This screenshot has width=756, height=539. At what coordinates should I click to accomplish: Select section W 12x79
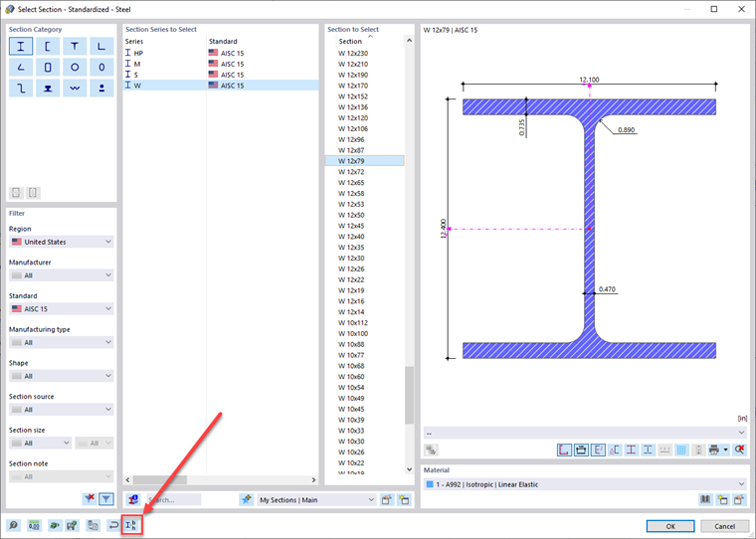pyautogui.click(x=365, y=161)
